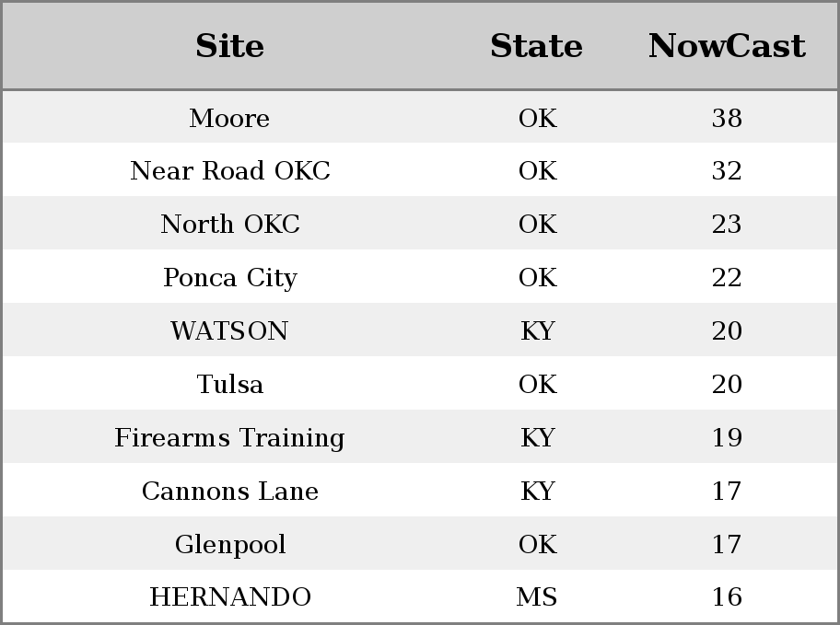The width and height of the screenshot is (840, 625).
Task: Select the Tulsa site name
Action: [230, 384]
